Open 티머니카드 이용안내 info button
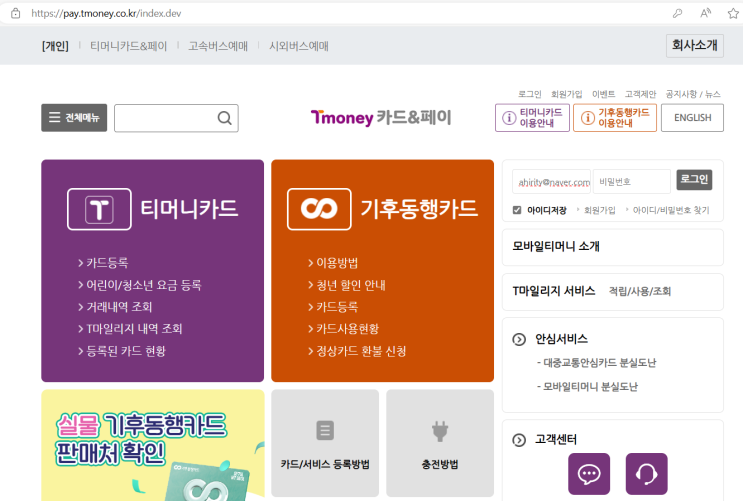 (532, 118)
